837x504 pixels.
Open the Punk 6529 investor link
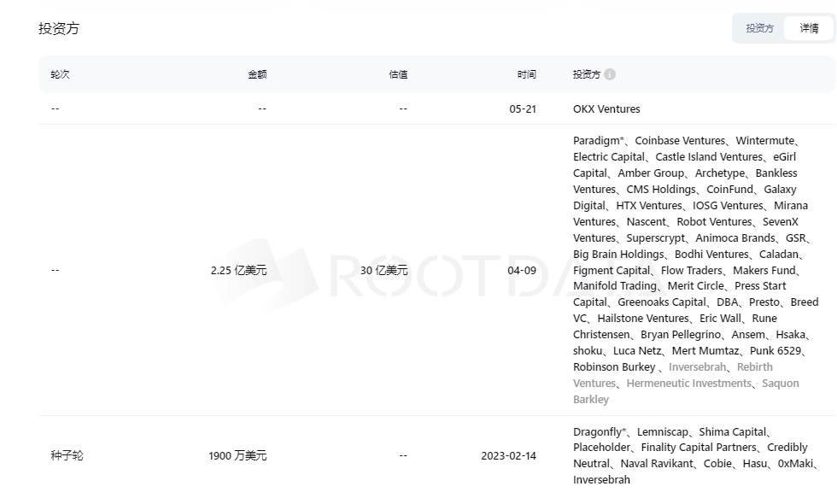tap(776, 351)
